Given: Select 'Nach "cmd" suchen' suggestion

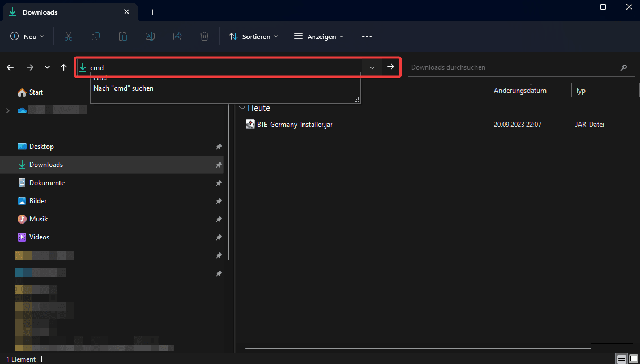Looking at the screenshot, I should (x=123, y=88).
